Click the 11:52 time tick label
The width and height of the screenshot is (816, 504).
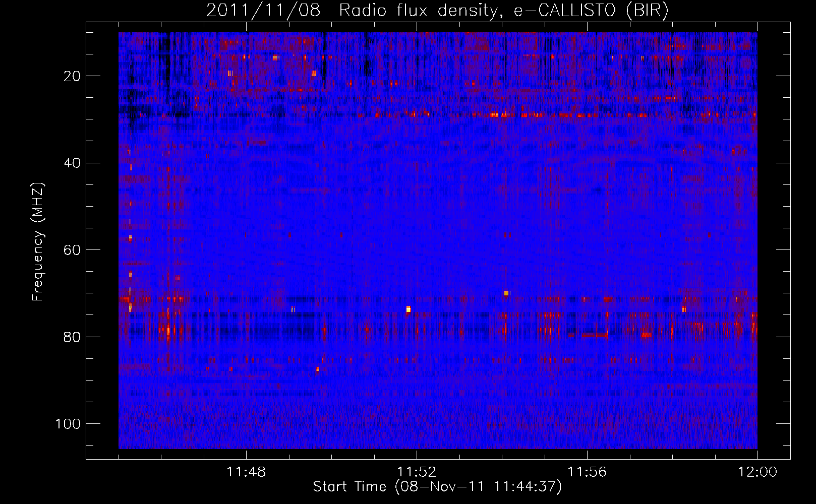coord(417,472)
